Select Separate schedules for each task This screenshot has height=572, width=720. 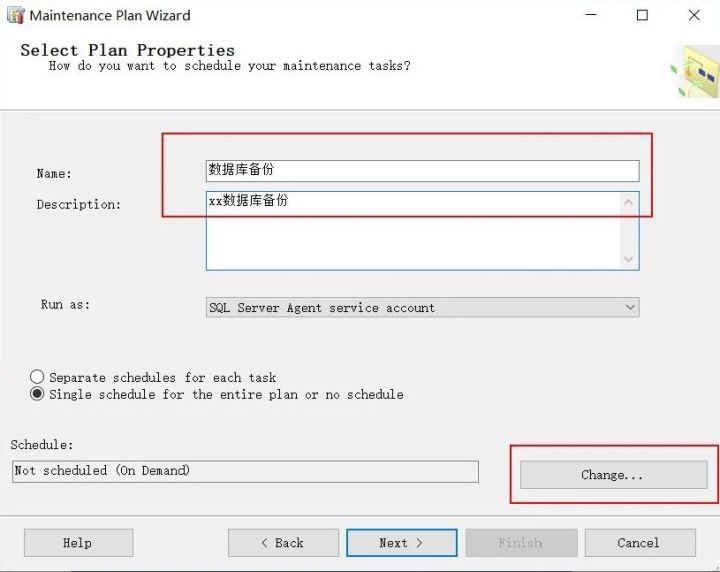pos(38,378)
